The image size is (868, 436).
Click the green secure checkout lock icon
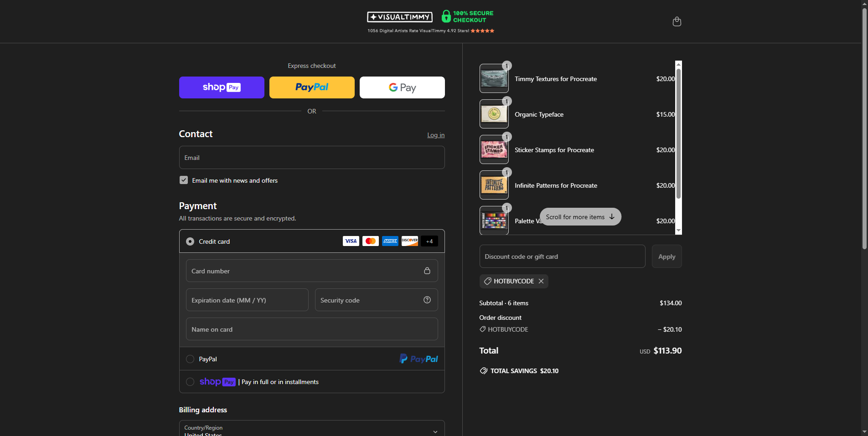coord(446,16)
